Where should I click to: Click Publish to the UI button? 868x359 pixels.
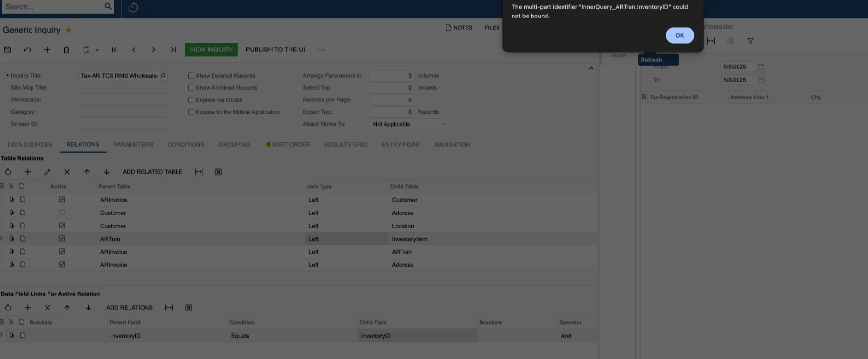pos(275,49)
